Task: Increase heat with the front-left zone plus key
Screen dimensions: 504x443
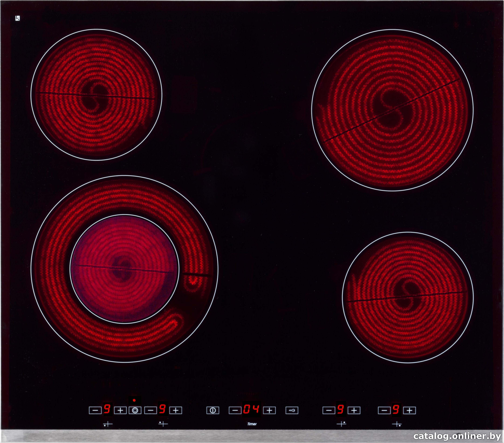Action: [x=120, y=410]
